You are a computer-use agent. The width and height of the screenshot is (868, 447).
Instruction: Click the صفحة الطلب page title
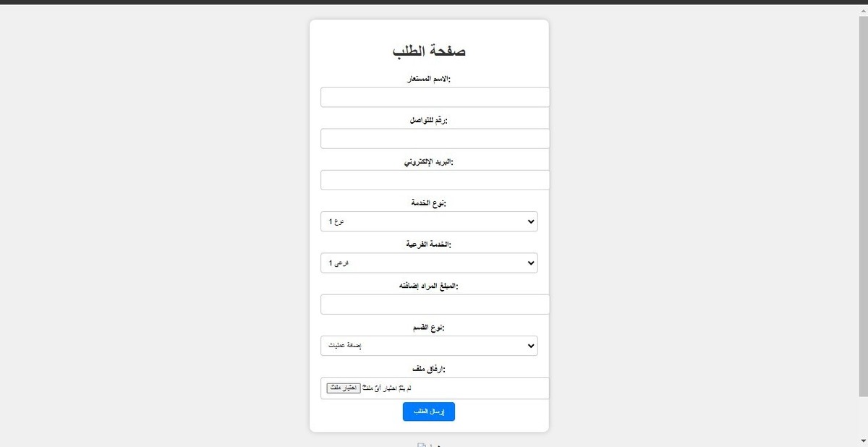click(428, 51)
